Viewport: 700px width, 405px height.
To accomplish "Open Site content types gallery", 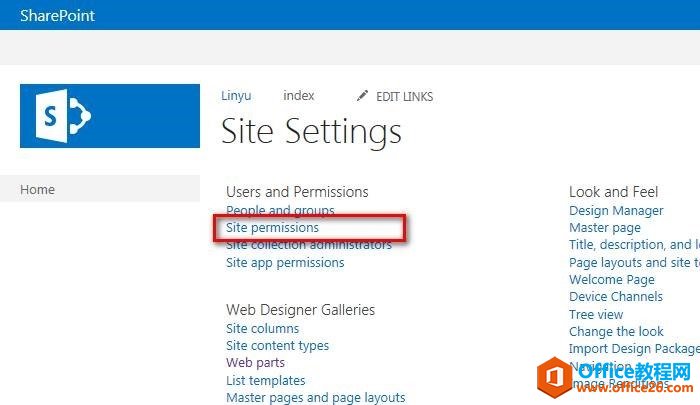I will (277, 346).
